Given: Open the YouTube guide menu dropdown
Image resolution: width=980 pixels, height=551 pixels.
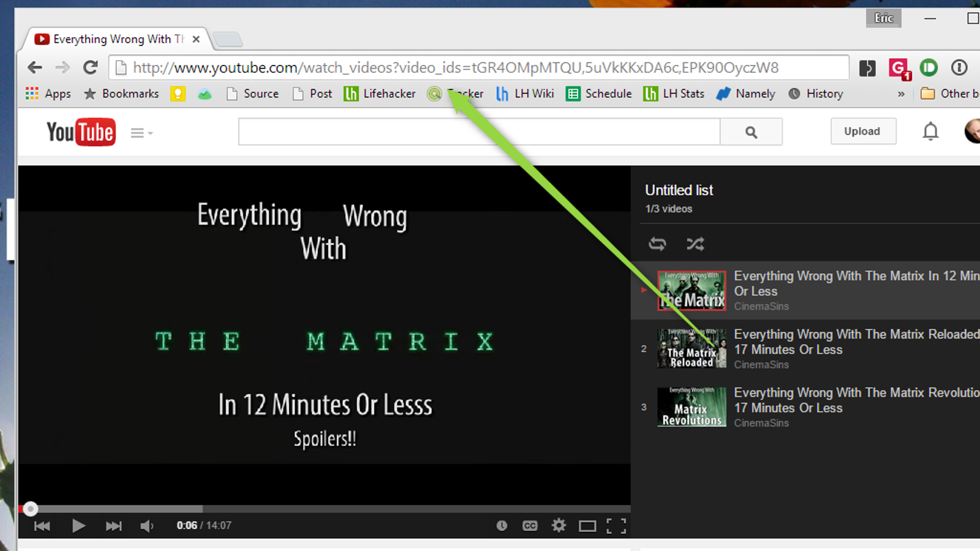Looking at the screenshot, I should tap(141, 133).
